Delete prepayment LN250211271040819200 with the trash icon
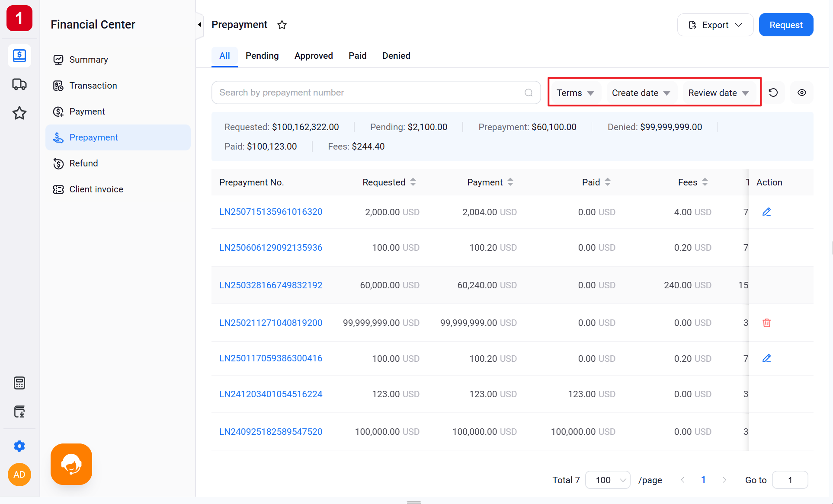This screenshot has height=504, width=833. (767, 323)
